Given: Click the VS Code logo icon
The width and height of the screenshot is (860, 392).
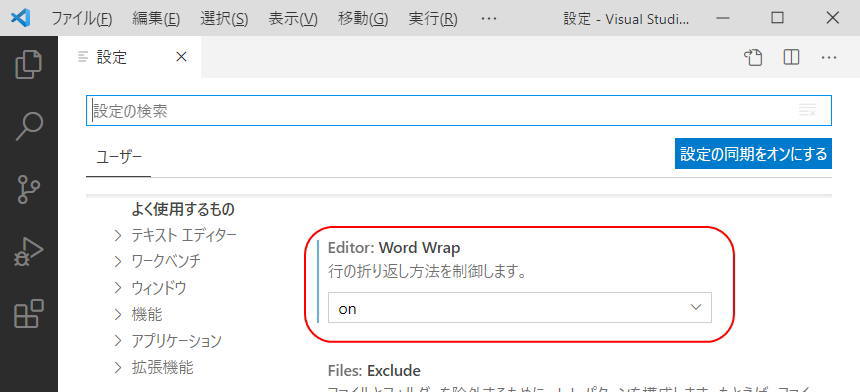Looking at the screenshot, I should [21, 18].
